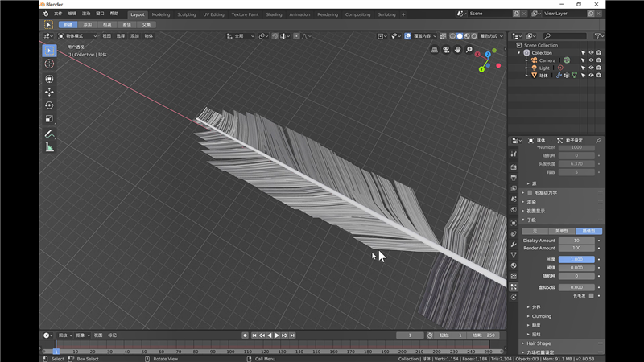Switch to the Sculpting workspace tab

point(187,14)
